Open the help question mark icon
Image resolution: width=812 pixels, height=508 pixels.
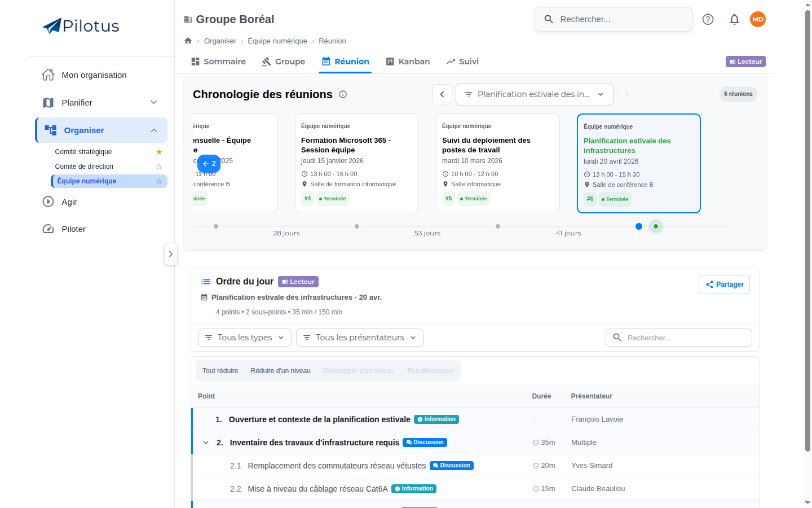pos(708,19)
